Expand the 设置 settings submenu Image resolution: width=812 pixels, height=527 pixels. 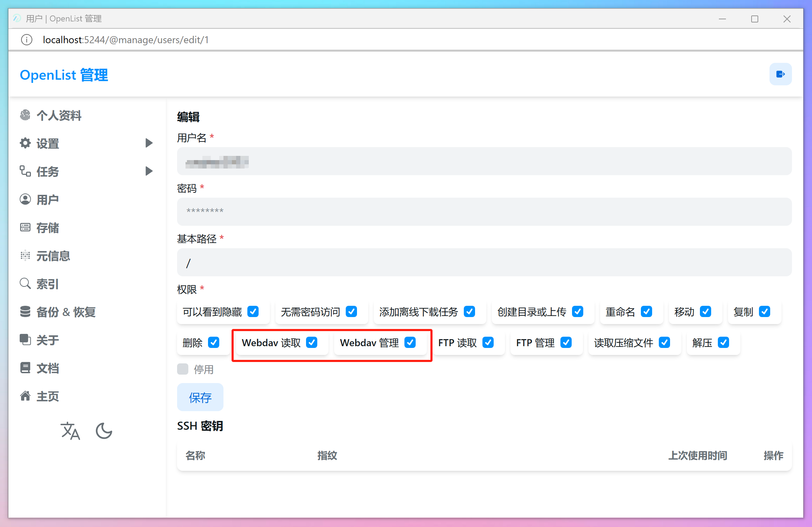click(149, 143)
